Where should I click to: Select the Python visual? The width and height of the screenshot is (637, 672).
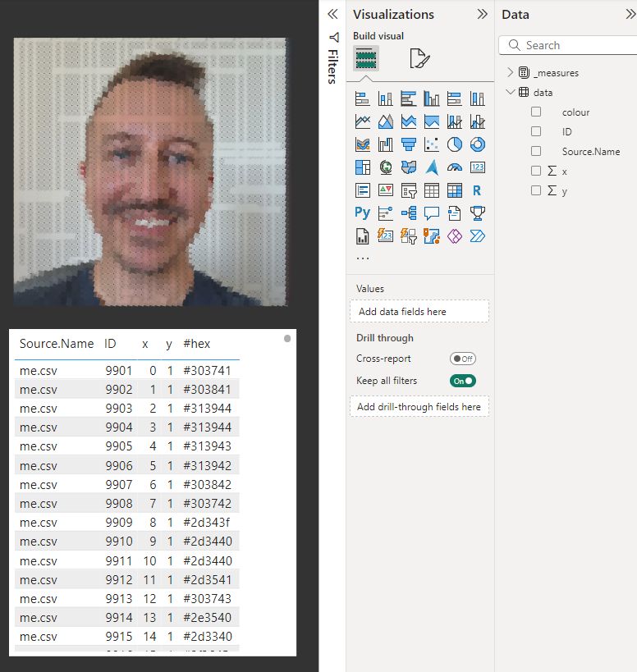tap(363, 213)
